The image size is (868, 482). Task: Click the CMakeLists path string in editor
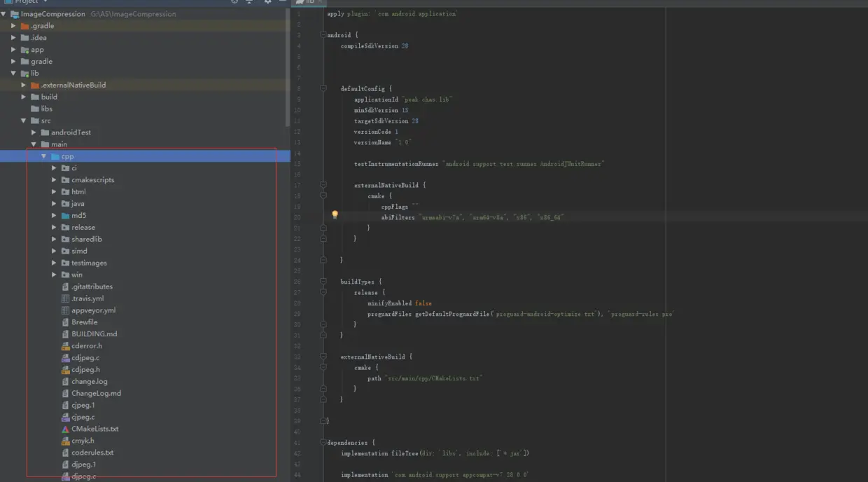(x=434, y=378)
